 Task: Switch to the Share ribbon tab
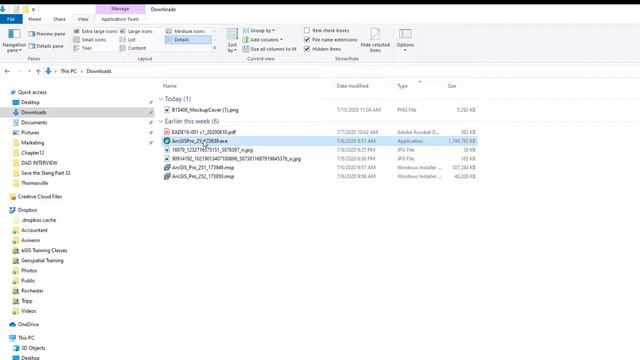59,19
